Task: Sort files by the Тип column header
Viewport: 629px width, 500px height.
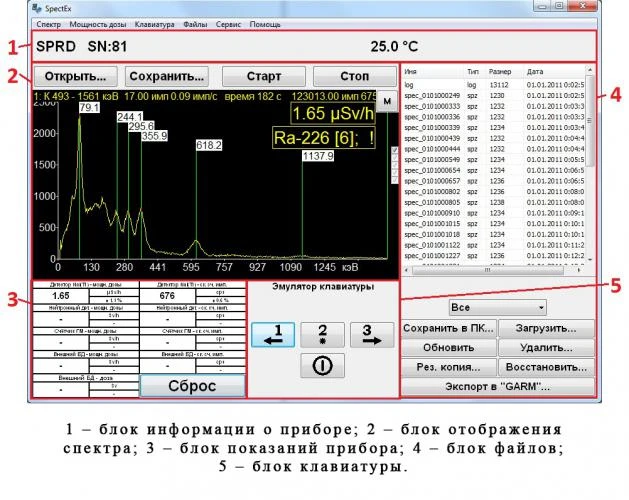Action: point(473,71)
